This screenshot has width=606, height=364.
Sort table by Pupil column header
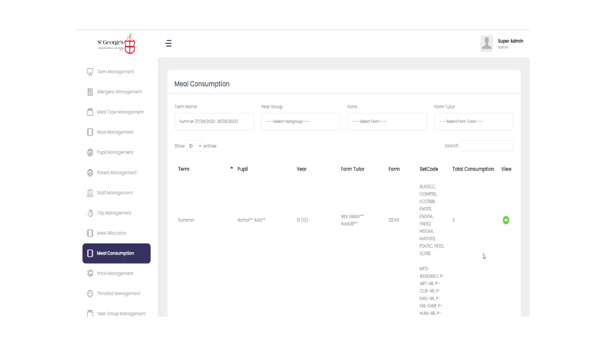coord(243,169)
